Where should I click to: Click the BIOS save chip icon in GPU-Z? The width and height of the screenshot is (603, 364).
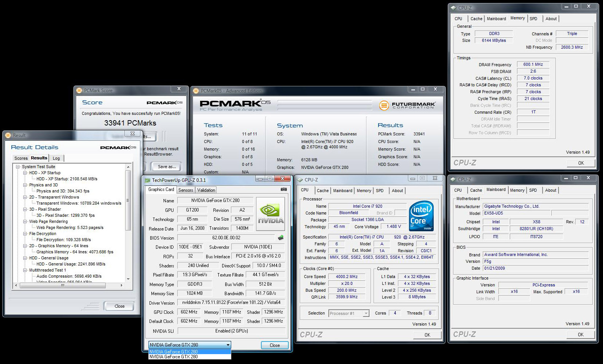(281, 238)
